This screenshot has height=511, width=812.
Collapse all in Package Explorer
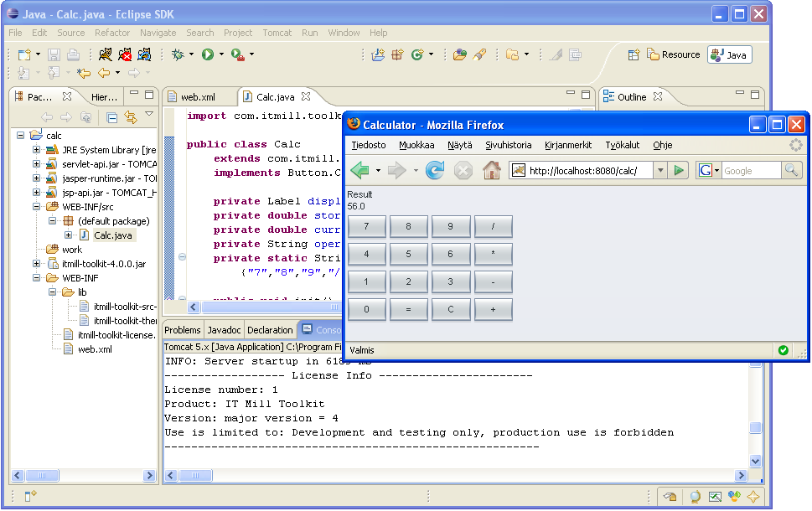[112, 117]
